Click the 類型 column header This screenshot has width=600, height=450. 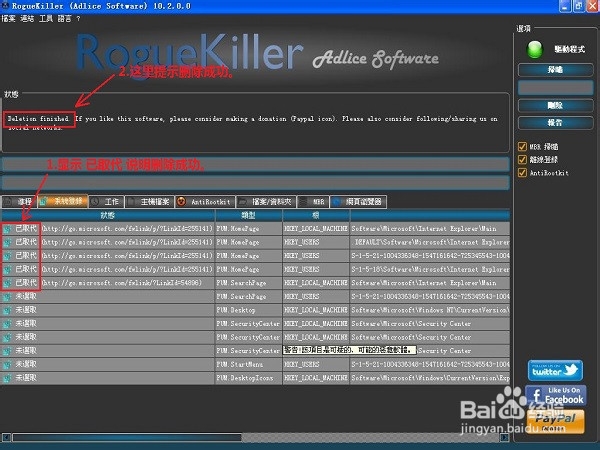pyautogui.click(x=249, y=215)
